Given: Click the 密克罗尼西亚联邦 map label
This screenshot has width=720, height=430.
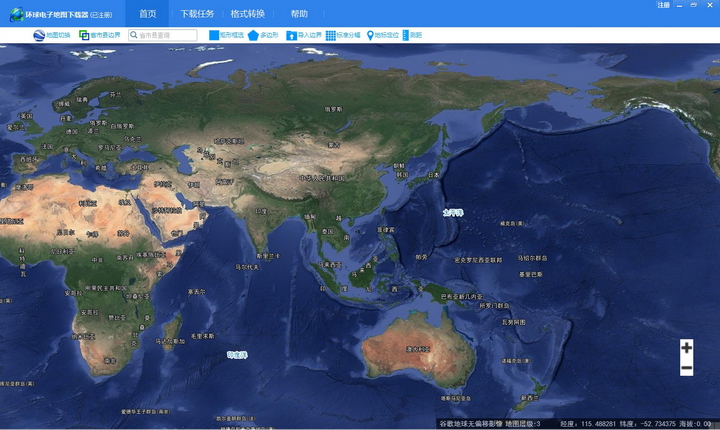Looking at the screenshot, I should [478, 260].
